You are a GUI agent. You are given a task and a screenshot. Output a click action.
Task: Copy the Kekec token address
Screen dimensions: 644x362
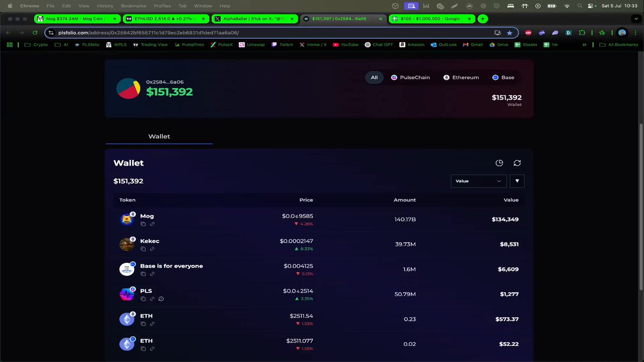pos(143,249)
